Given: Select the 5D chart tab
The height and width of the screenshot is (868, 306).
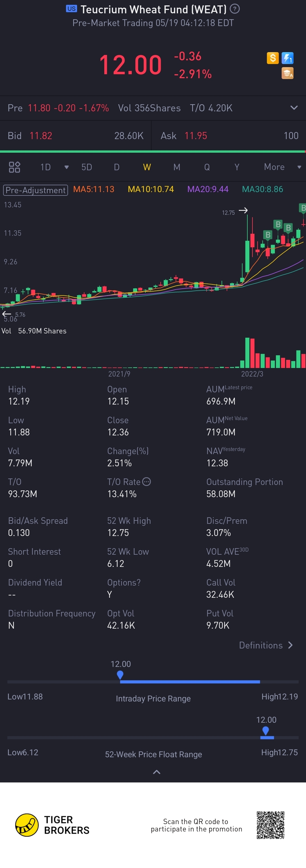Looking at the screenshot, I should [x=87, y=167].
